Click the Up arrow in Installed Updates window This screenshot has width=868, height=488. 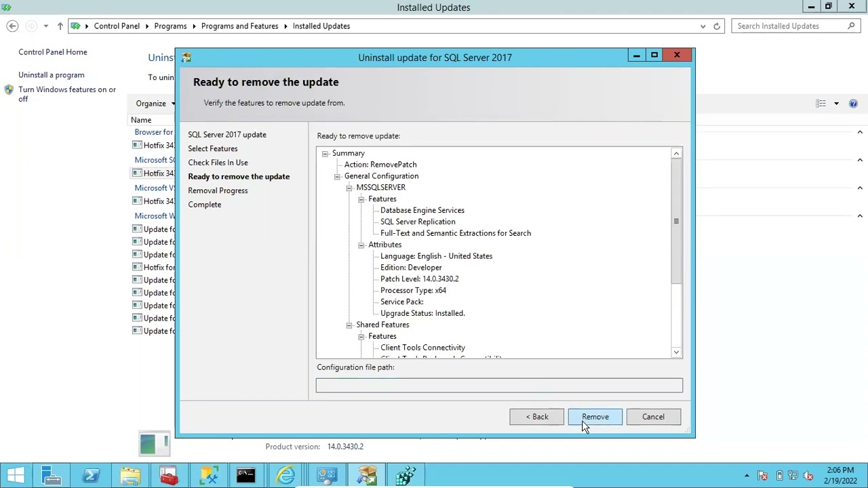60,26
